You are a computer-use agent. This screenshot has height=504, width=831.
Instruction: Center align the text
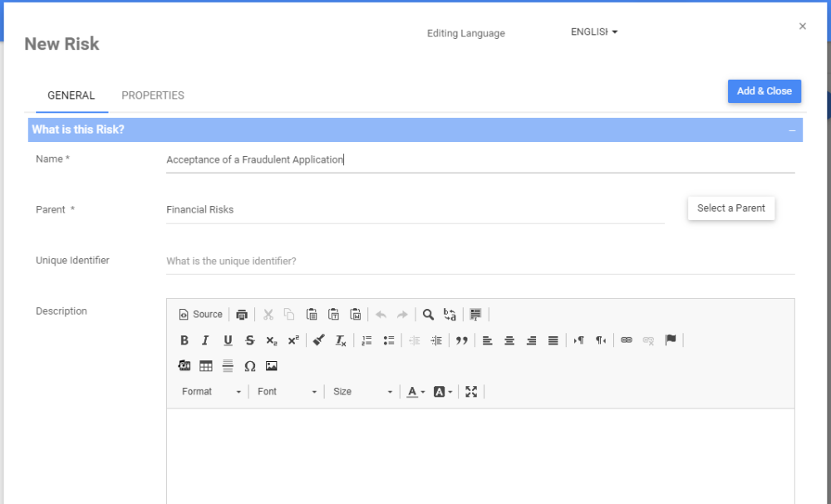pos(509,340)
